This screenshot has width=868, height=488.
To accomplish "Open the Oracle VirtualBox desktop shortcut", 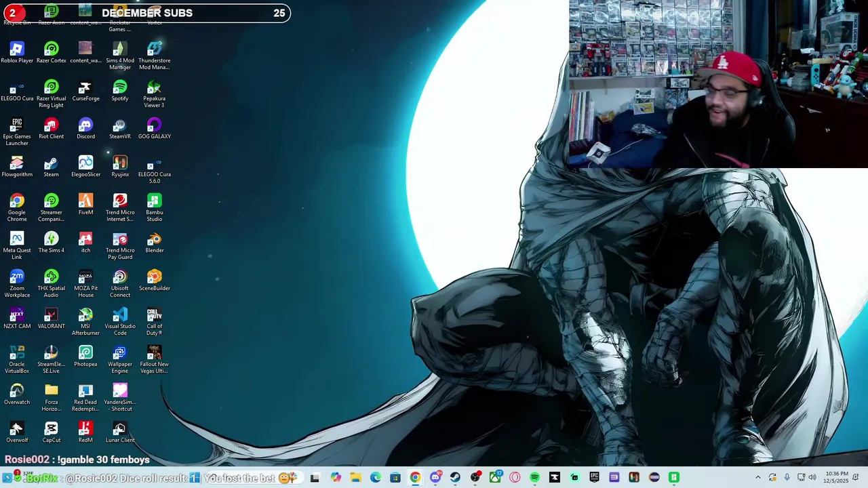I will pyautogui.click(x=17, y=359).
